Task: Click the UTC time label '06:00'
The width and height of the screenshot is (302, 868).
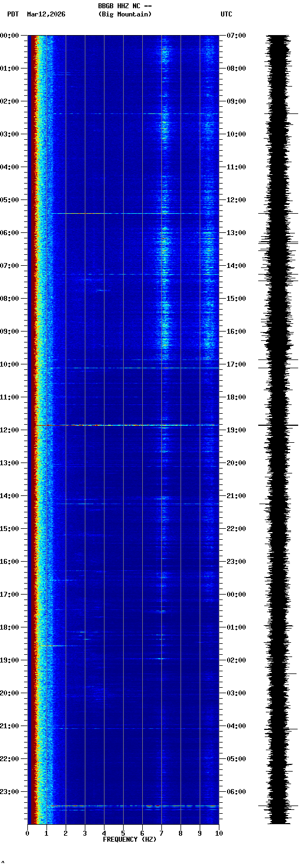Action: 236,792
